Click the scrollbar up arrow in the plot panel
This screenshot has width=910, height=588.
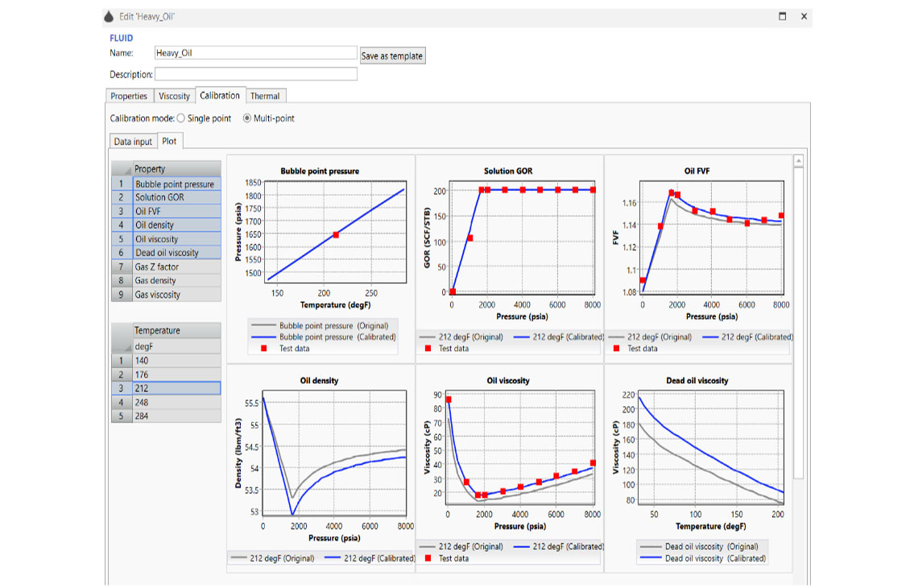798,162
